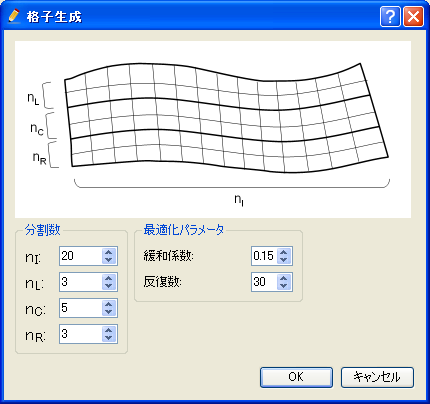Click the grid diagram preview image

pos(213,129)
